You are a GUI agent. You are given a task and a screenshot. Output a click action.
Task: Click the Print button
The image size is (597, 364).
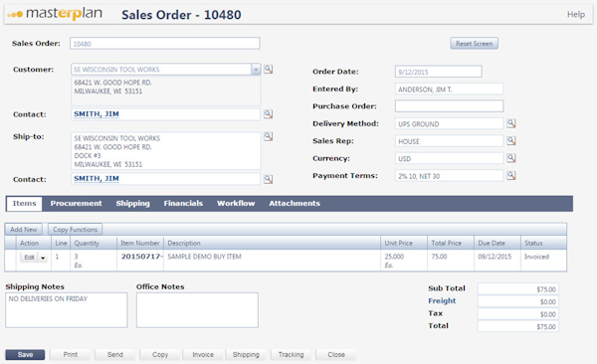tap(70, 355)
